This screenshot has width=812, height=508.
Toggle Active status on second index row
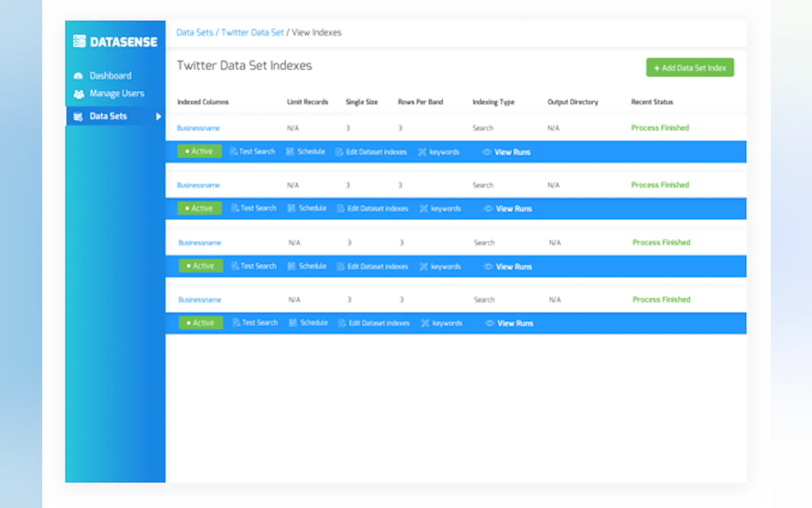click(199, 208)
